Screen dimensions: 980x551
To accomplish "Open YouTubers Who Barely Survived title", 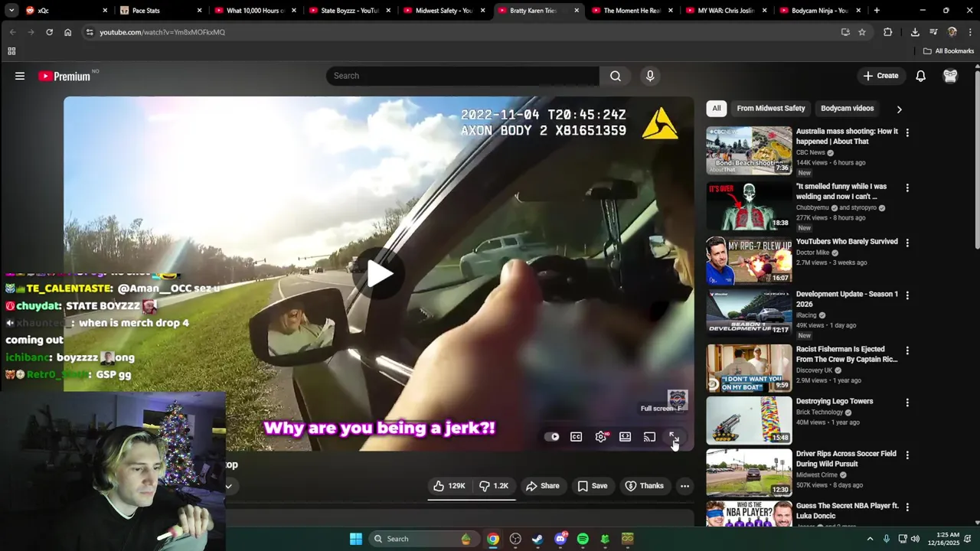I will pos(847,241).
